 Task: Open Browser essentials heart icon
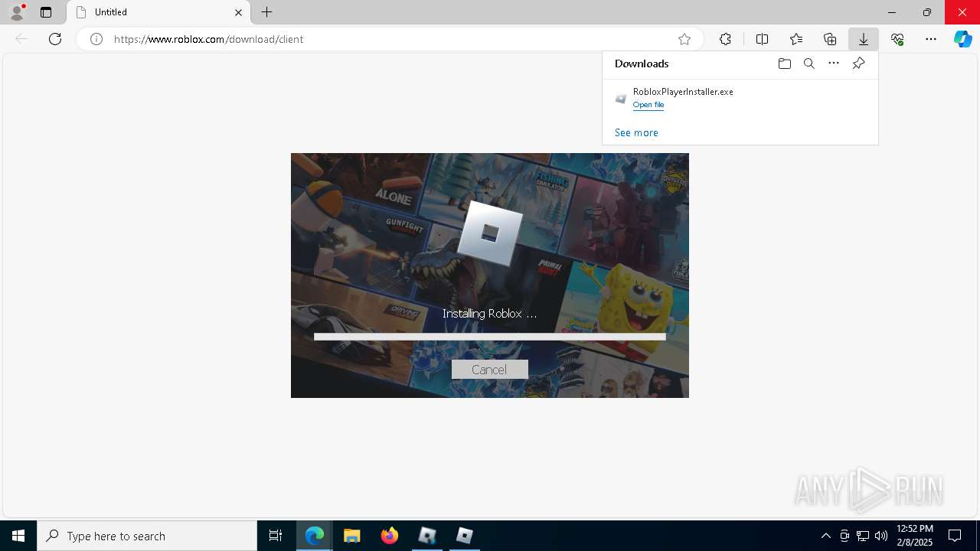click(897, 39)
